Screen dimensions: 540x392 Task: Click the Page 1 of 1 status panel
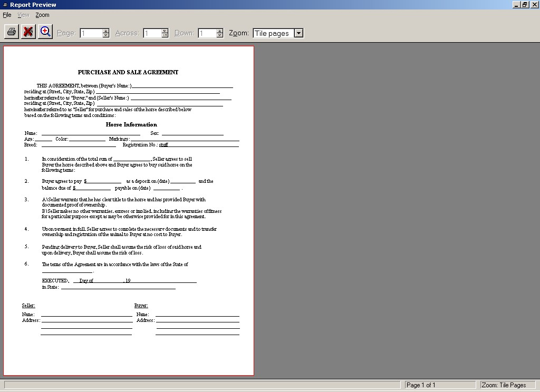[440, 385]
